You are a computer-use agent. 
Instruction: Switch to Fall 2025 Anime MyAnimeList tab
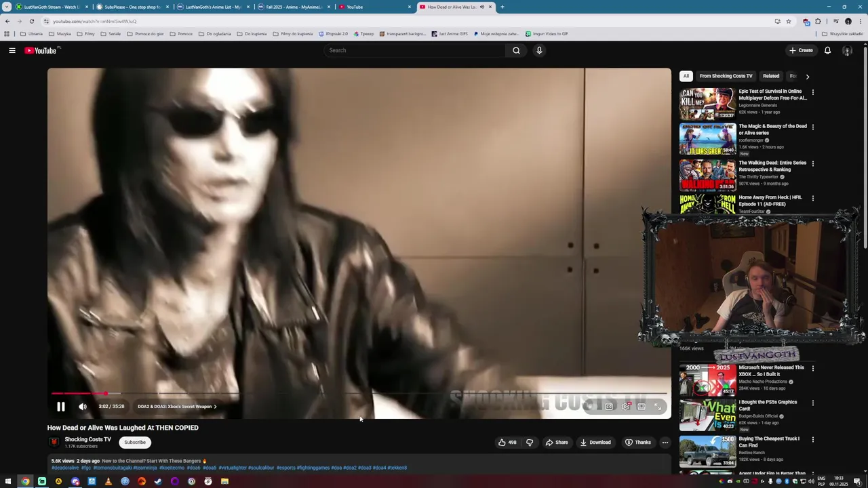click(292, 7)
